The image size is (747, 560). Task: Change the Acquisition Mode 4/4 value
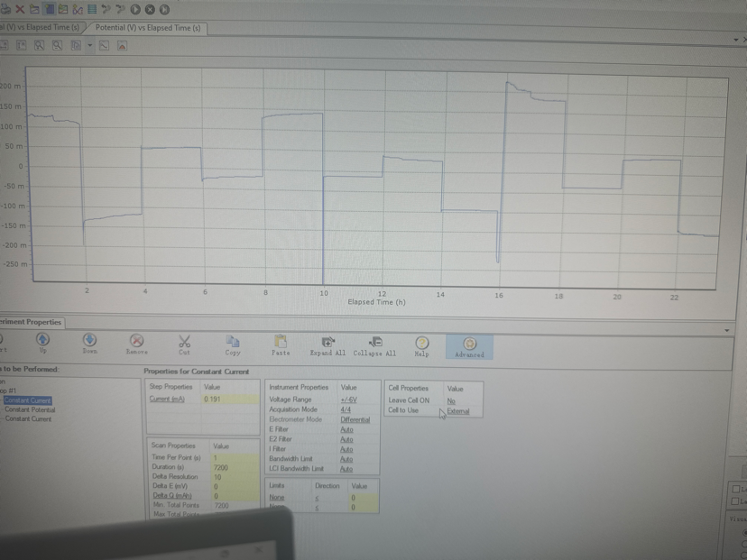[x=346, y=409]
